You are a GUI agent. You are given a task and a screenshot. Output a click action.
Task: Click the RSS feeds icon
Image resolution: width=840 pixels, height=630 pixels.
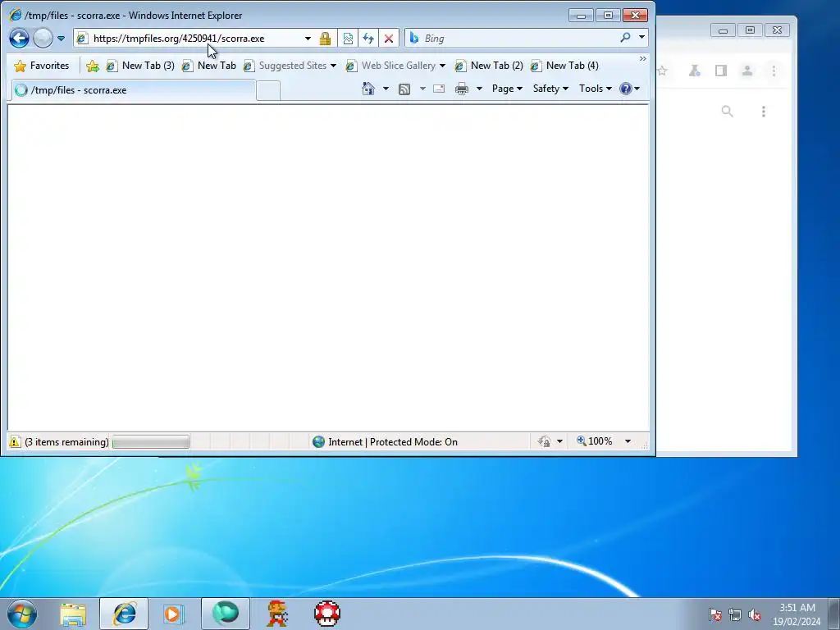pyautogui.click(x=404, y=89)
